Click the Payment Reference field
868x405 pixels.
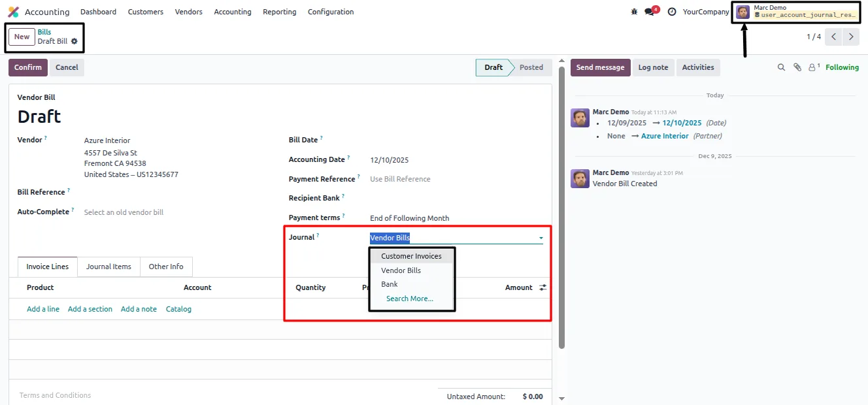point(456,179)
